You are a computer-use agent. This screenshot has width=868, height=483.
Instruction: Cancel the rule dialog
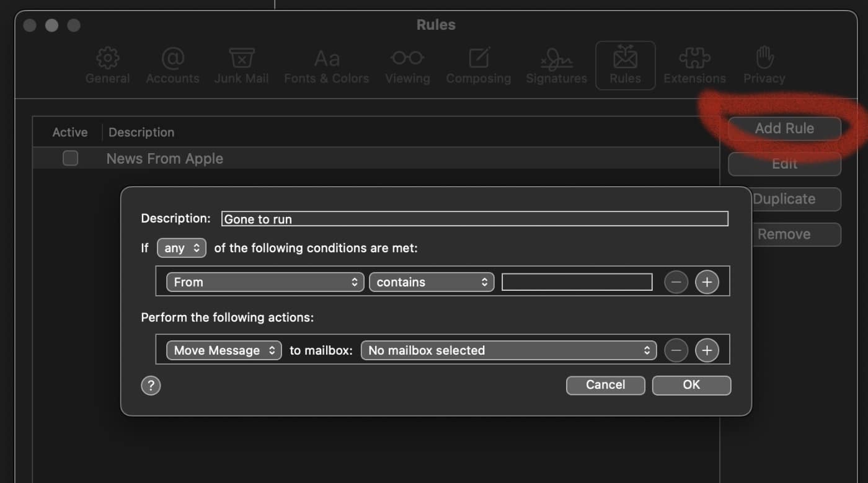[605, 385]
